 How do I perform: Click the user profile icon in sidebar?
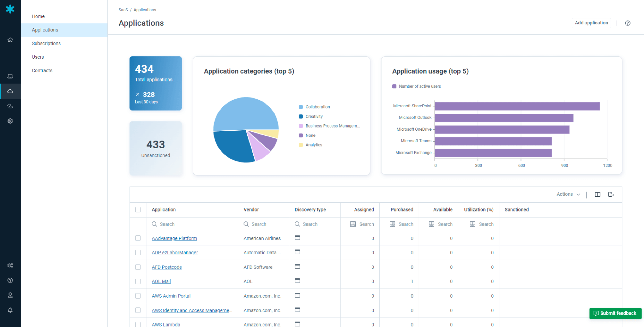click(x=10, y=295)
